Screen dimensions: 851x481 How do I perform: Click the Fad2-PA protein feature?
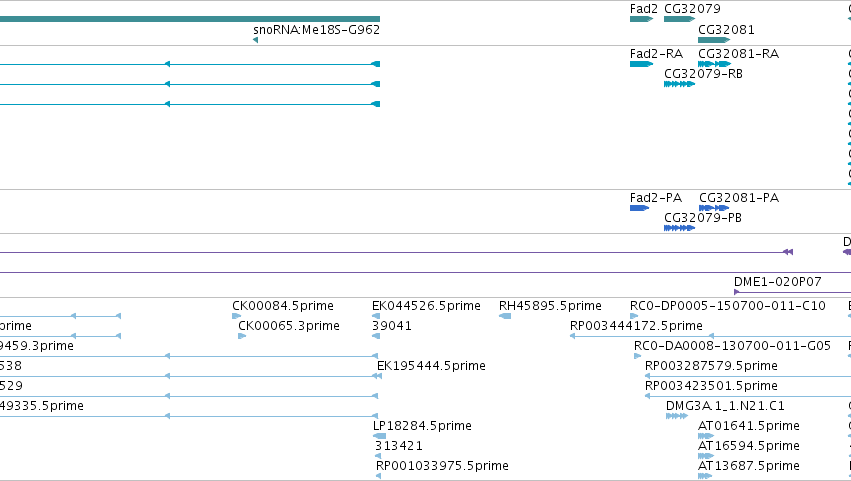639,208
